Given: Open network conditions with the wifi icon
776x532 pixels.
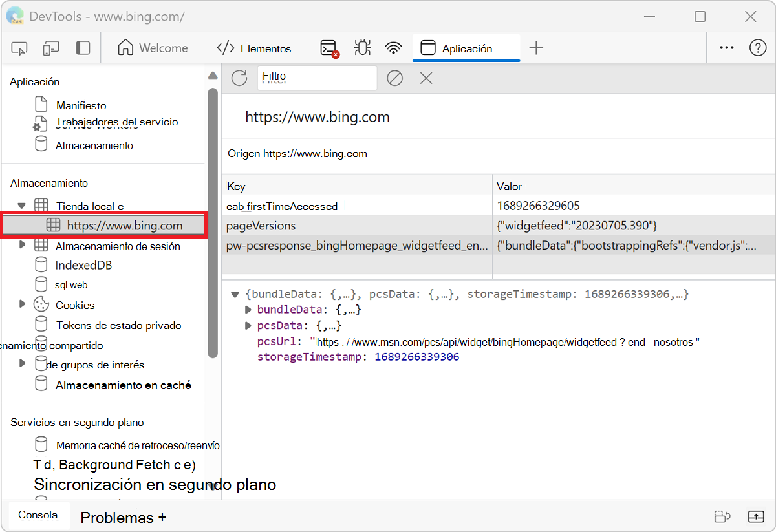Looking at the screenshot, I should pos(393,47).
